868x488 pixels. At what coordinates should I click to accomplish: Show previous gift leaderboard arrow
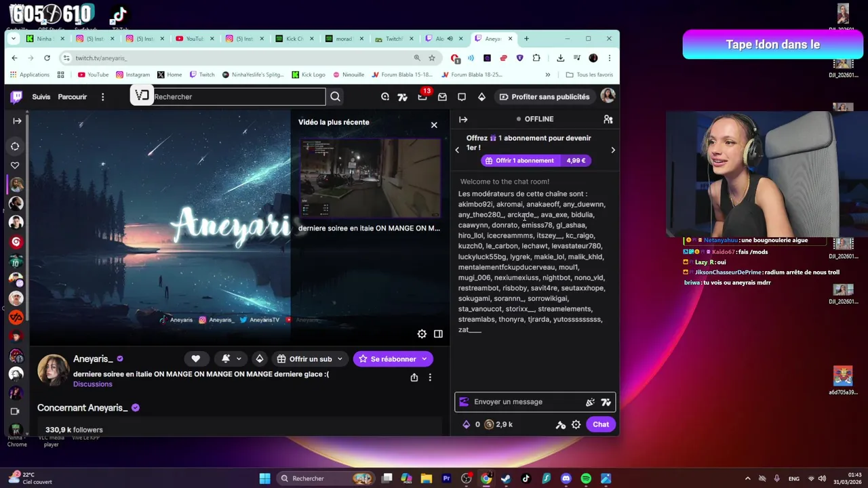point(457,150)
